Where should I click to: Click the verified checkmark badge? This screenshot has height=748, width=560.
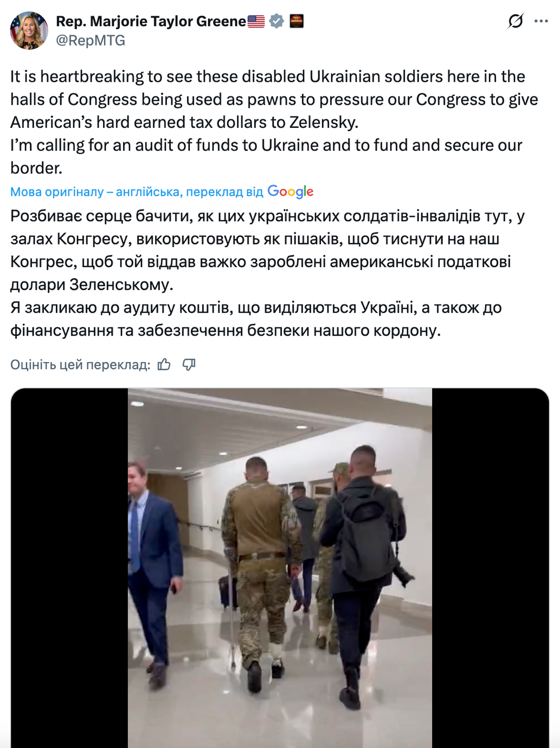point(276,21)
